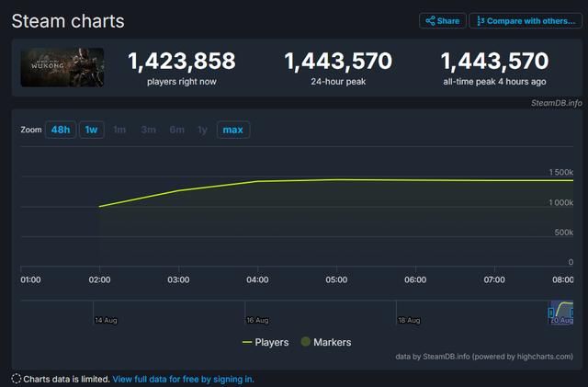
Task: Click the 1,423,858 players right now value
Action: click(x=182, y=61)
